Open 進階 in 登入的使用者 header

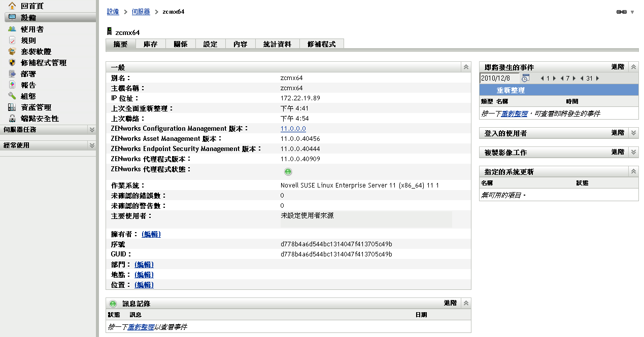(x=618, y=133)
